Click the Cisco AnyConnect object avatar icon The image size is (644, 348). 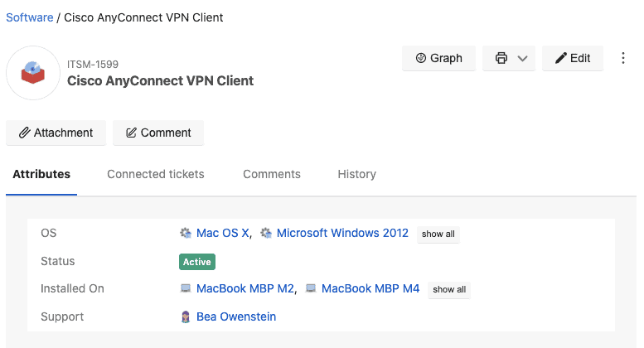pos(33,73)
